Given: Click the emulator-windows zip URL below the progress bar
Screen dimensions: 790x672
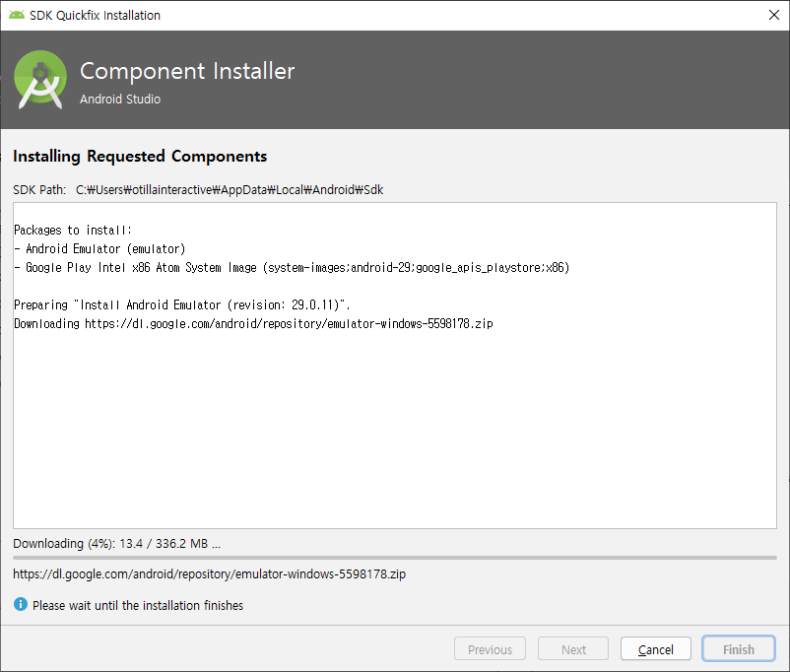Looking at the screenshot, I should [x=209, y=574].
